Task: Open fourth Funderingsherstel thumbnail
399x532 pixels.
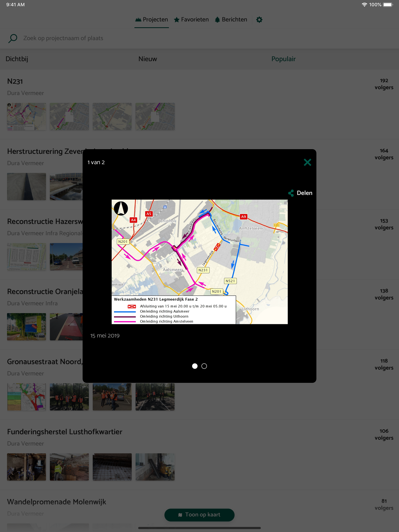Action: point(155,467)
